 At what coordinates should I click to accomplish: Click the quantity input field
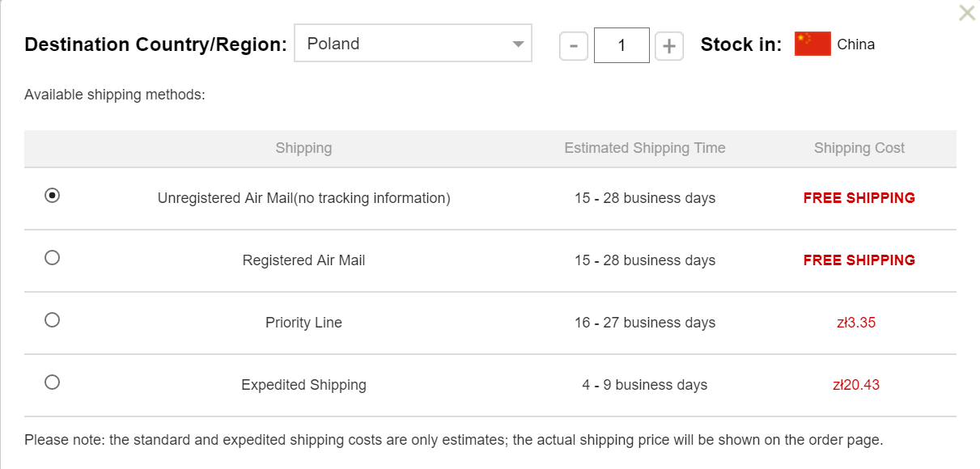622,46
